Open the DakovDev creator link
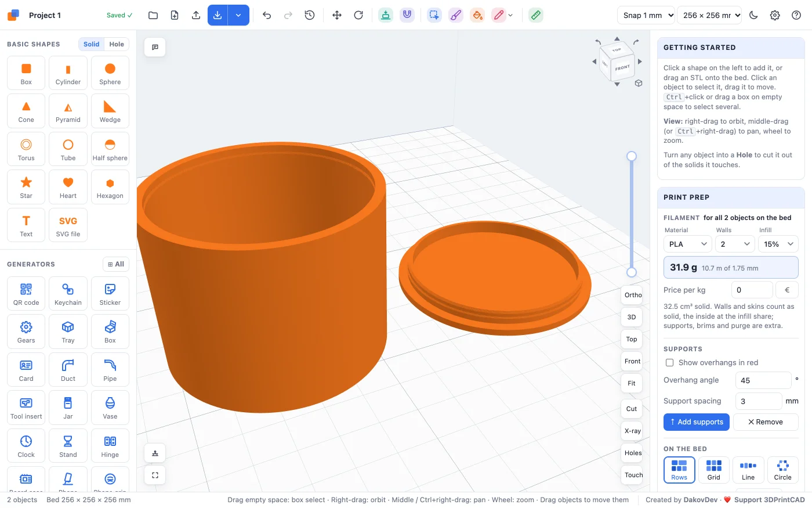812x508 pixels. 701,500
